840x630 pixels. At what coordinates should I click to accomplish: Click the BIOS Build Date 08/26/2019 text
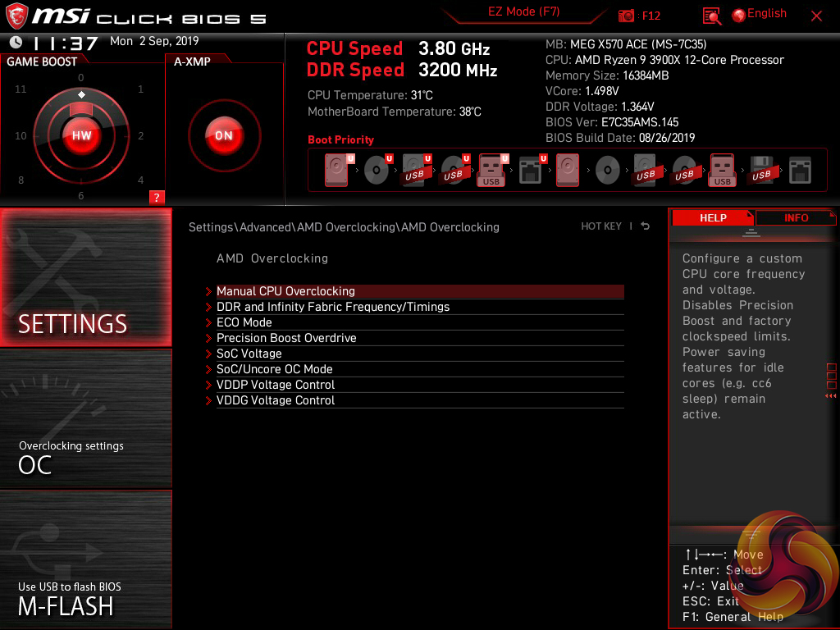pos(620,138)
